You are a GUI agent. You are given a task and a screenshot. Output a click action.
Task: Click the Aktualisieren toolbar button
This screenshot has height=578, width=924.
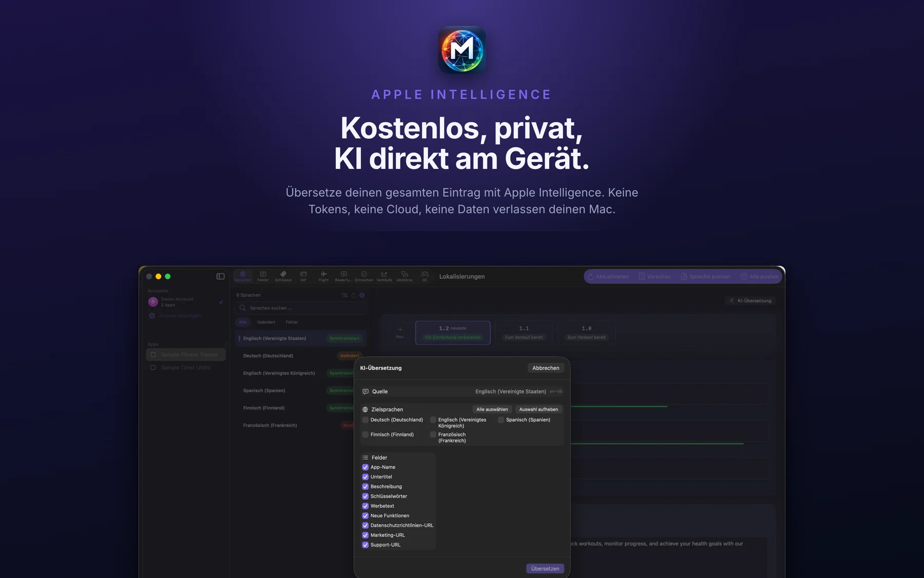coord(608,276)
